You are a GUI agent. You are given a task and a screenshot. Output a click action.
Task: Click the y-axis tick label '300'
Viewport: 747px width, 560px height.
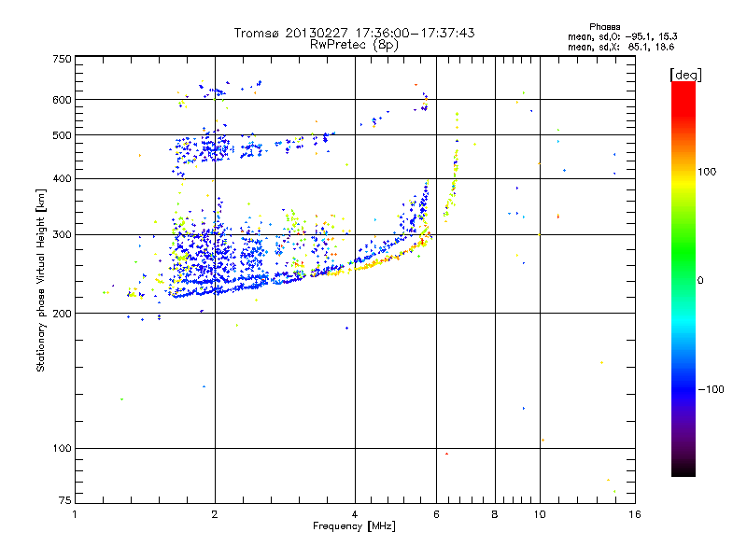coord(62,235)
